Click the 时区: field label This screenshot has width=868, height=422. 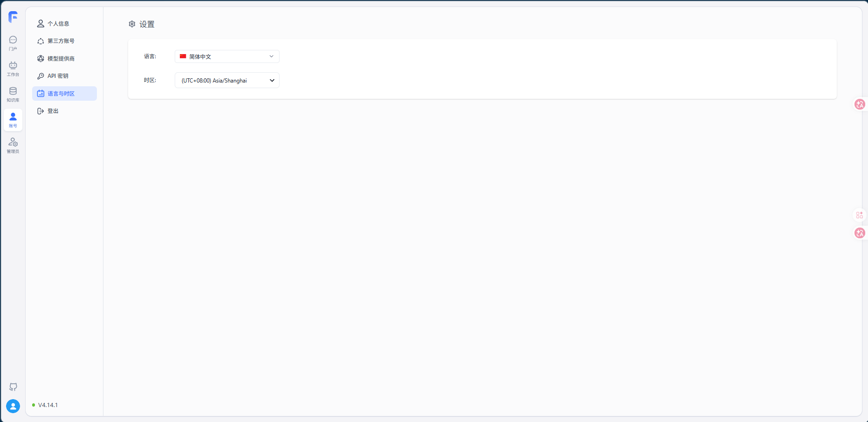pyautogui.click(x=150, y=80)
